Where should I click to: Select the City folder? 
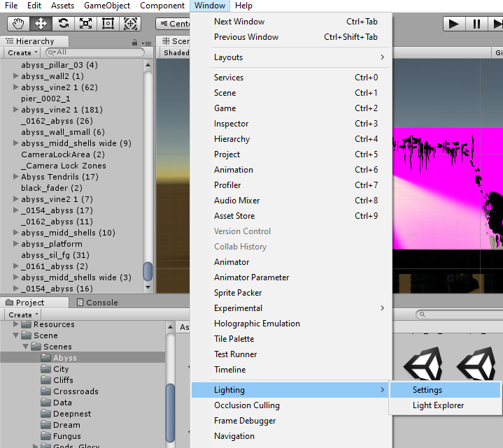click(x=55, y=369)
